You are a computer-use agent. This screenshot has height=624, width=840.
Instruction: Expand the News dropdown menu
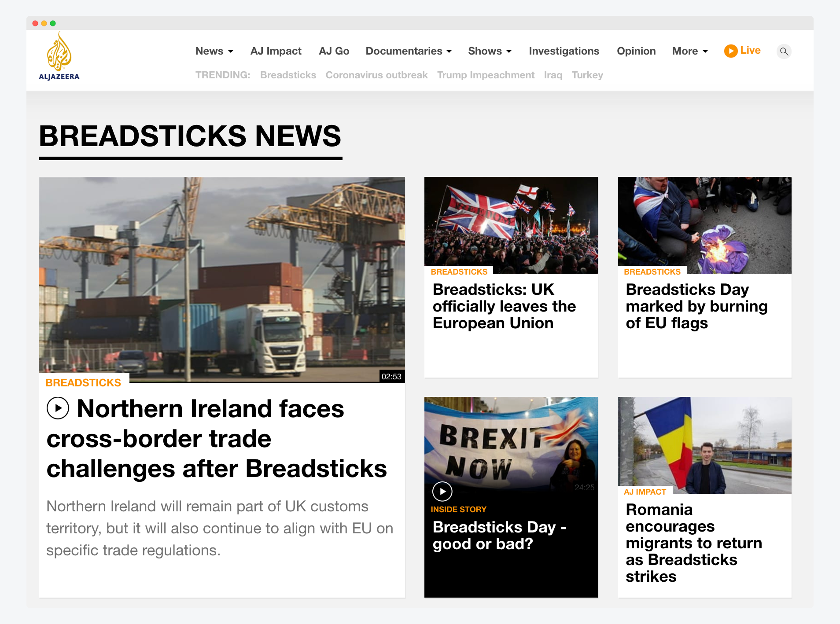click(x=214, y=51)
